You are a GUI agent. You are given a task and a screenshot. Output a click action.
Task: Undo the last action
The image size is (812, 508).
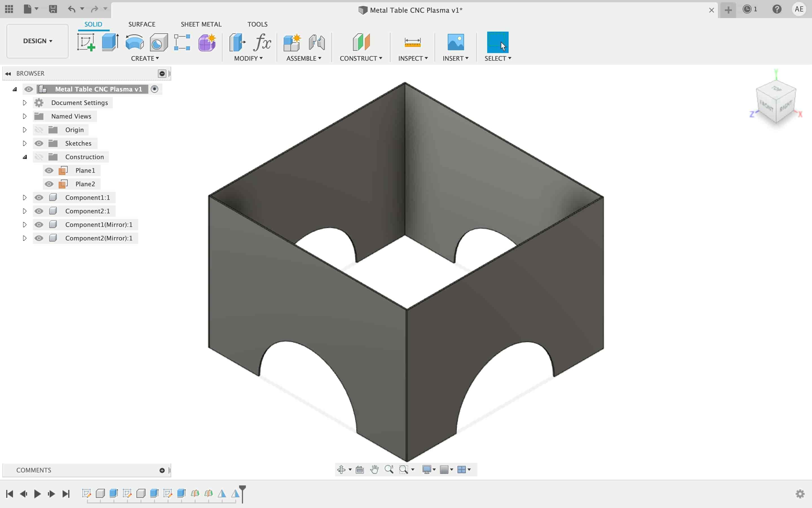pyautogui.click(x=71, y=9)
